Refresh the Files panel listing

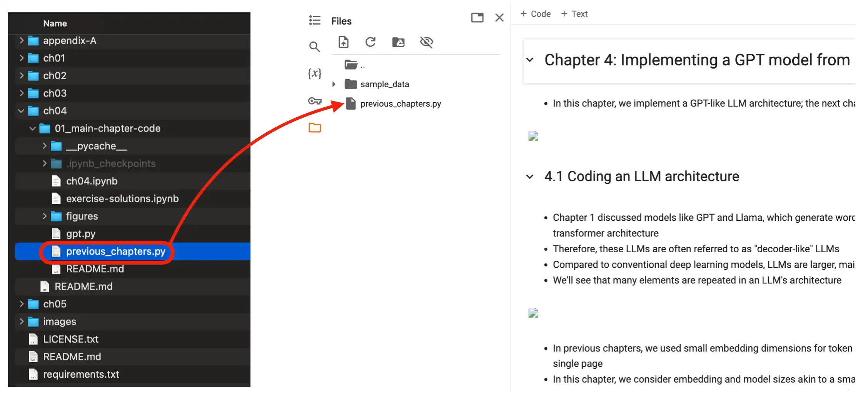[370, 42]
